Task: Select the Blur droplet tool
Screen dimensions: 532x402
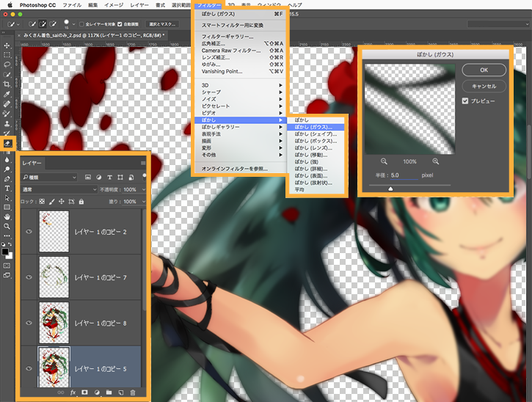Action: pos(7,160)
